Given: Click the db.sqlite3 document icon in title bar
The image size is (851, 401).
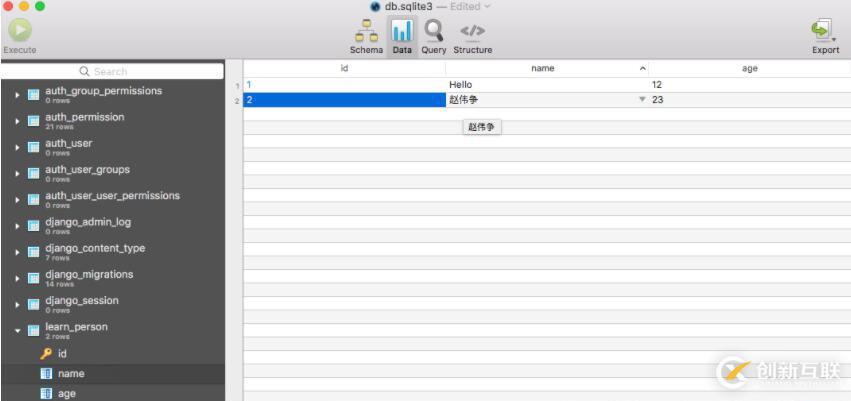Looking at the screenshot, I should [375, 7].
